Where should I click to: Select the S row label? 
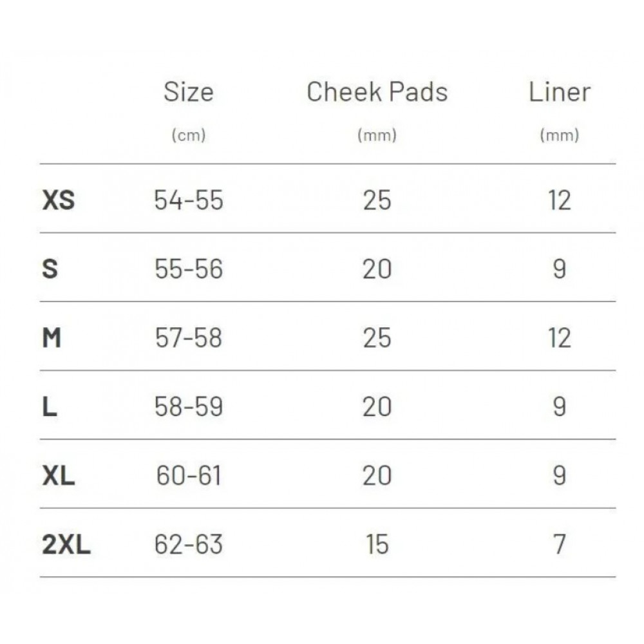(50, 269)
